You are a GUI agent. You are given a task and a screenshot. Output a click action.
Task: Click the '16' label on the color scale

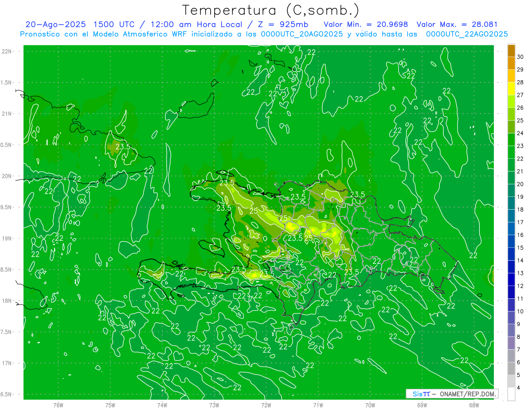520,235
